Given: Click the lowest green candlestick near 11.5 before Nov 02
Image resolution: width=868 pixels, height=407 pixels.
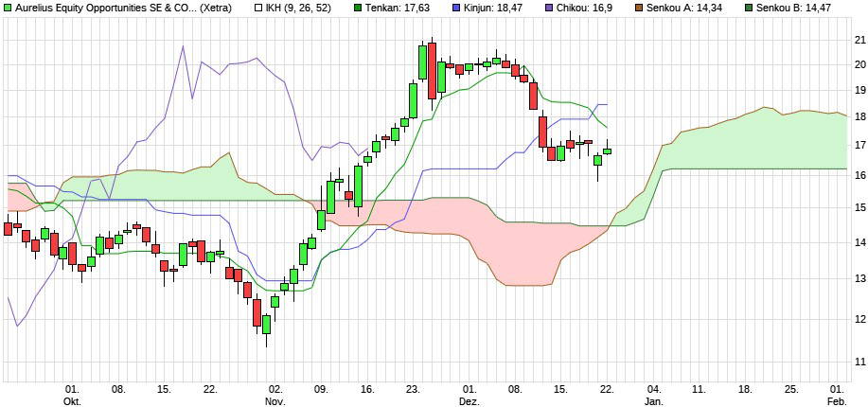Looking at the screenshot, I should 266,325.
